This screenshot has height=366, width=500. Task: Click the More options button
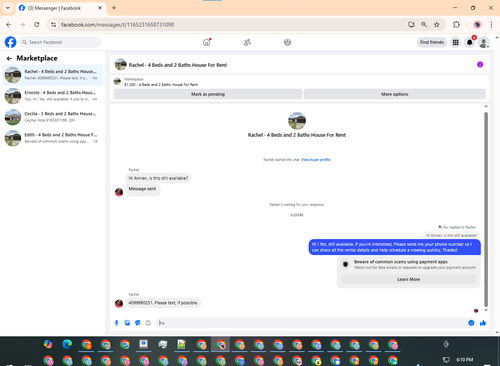tap(395, 94)
